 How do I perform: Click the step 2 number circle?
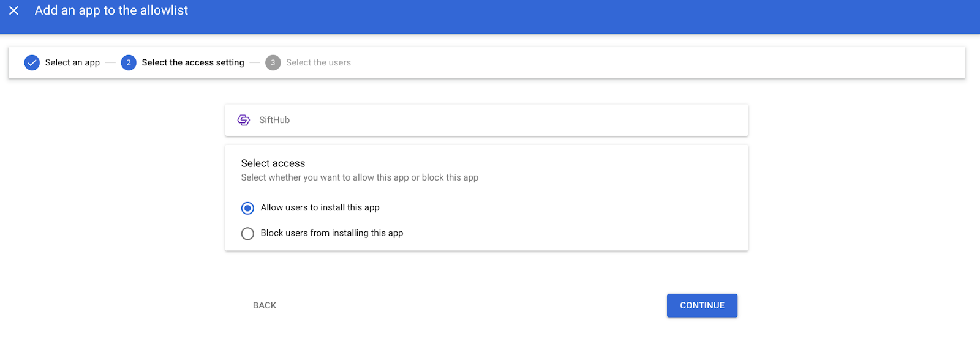(x=129, y=62)
